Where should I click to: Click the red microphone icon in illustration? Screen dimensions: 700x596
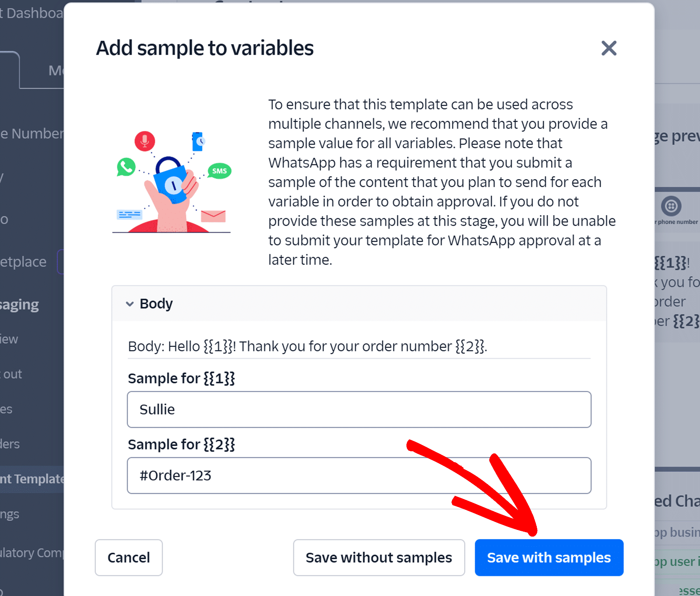click(145, 141)
